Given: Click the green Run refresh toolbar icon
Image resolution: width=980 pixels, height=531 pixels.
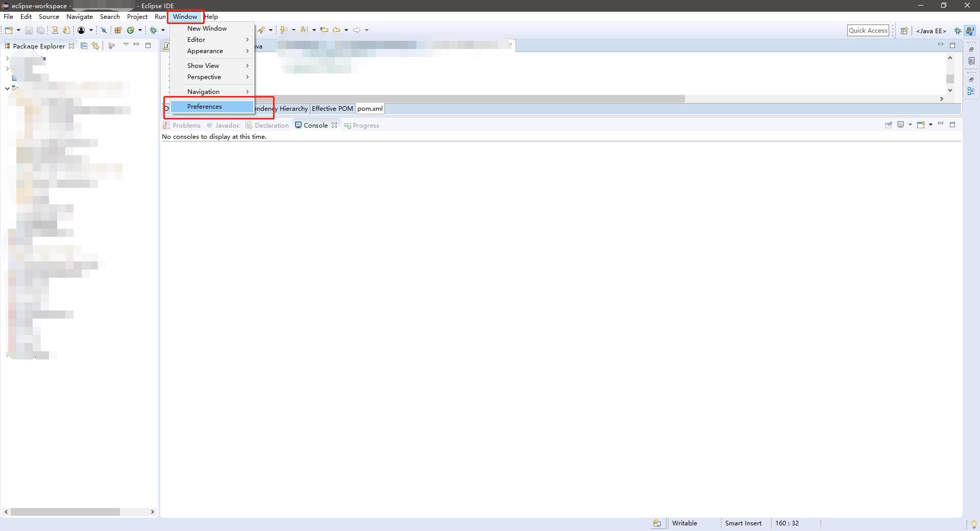Looking at the screenshot, I should click(x=131, y=30).
